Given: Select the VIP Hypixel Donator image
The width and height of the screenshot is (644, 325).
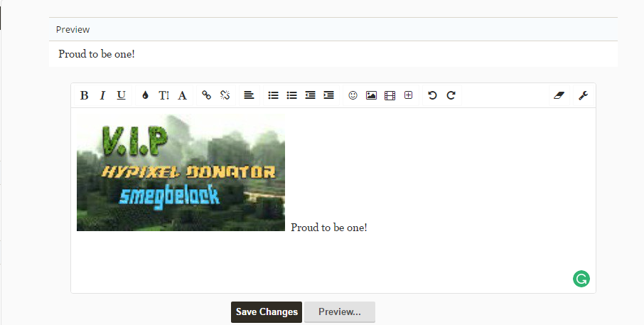Looking at the screenshot, I should point(181,173).
